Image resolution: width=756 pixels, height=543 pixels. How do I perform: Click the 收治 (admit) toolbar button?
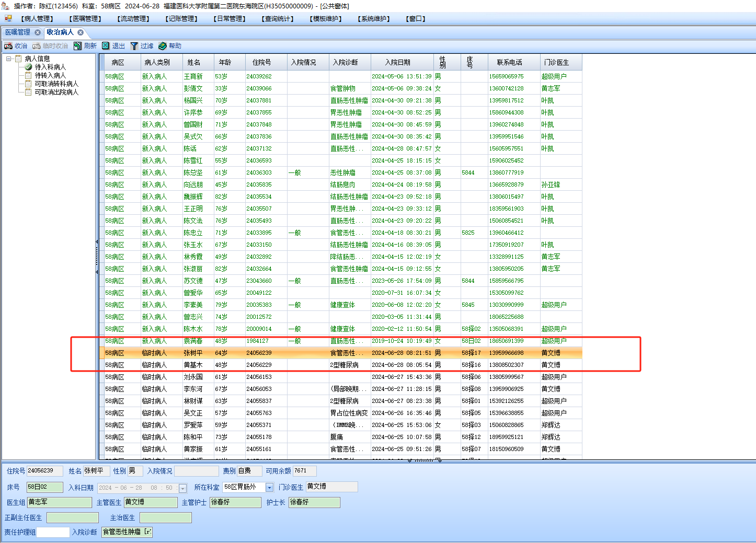[x=16, y=46]
